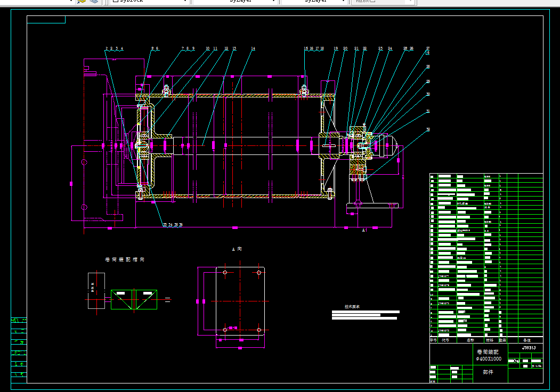Open the ByLayer linetype control dropdown
The image size is (560, 392).
pyautogui.click(x=235, y=1)
